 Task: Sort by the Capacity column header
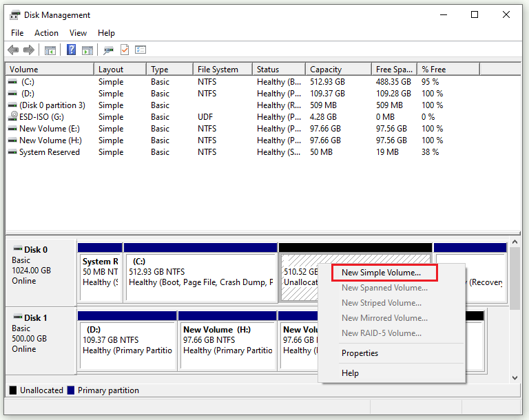[x=338, y=69]
